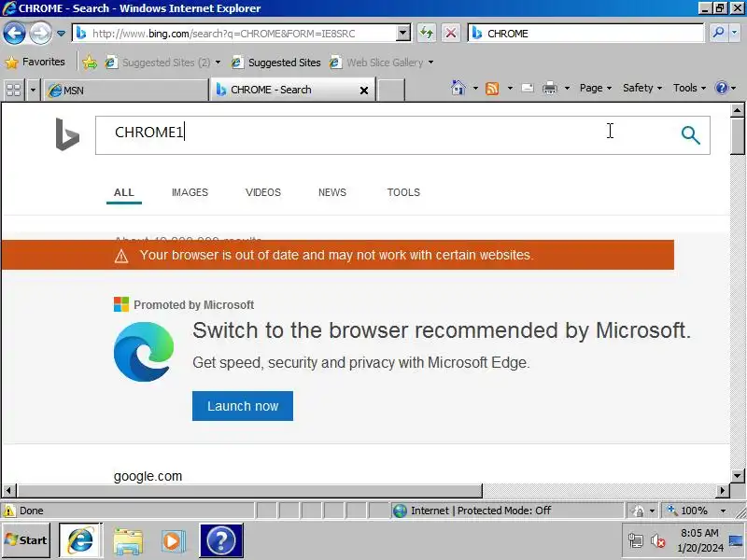Add to Favorites bar icon
The width and height of the screenshot is (747, 560).
click(90, 63)
